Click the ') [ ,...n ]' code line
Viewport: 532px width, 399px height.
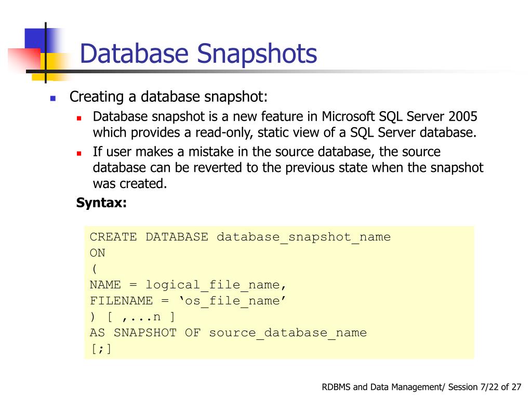[x=133, y=317]
